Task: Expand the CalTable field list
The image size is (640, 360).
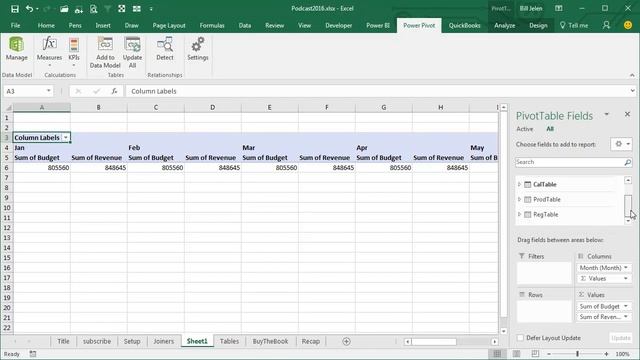Action: [x=519, y=184]
